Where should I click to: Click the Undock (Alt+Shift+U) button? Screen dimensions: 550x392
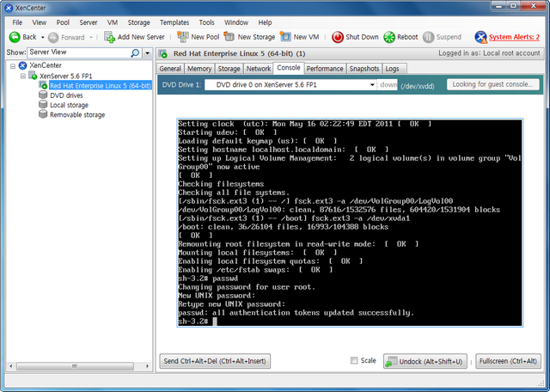point(425,361)
